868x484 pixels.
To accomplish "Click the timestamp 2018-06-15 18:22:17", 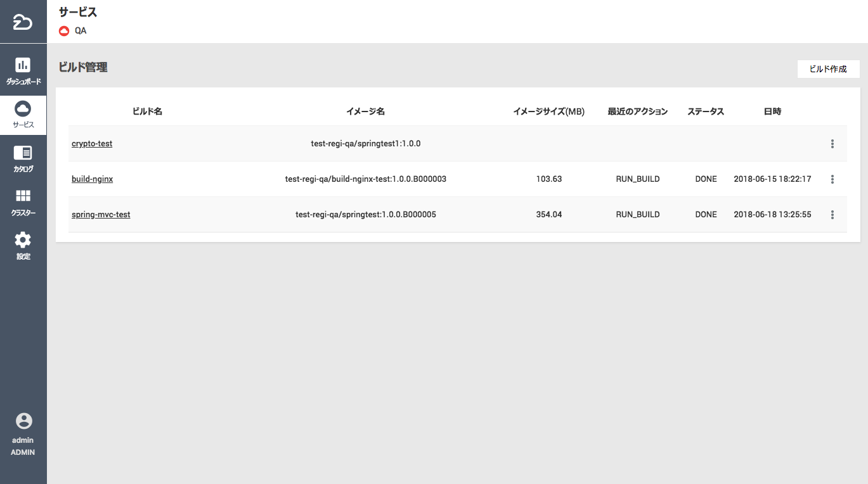I will click(772, 179).
